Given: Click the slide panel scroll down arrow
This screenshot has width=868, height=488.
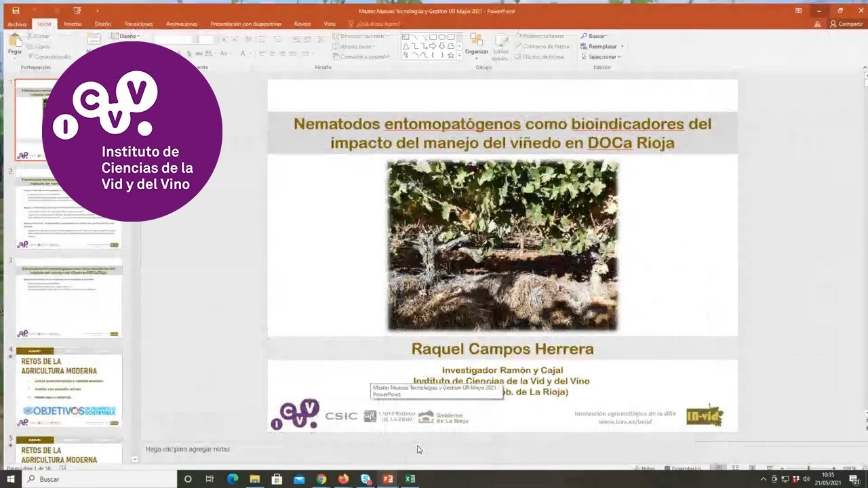Looking at the screenshot, I should 134,460.
